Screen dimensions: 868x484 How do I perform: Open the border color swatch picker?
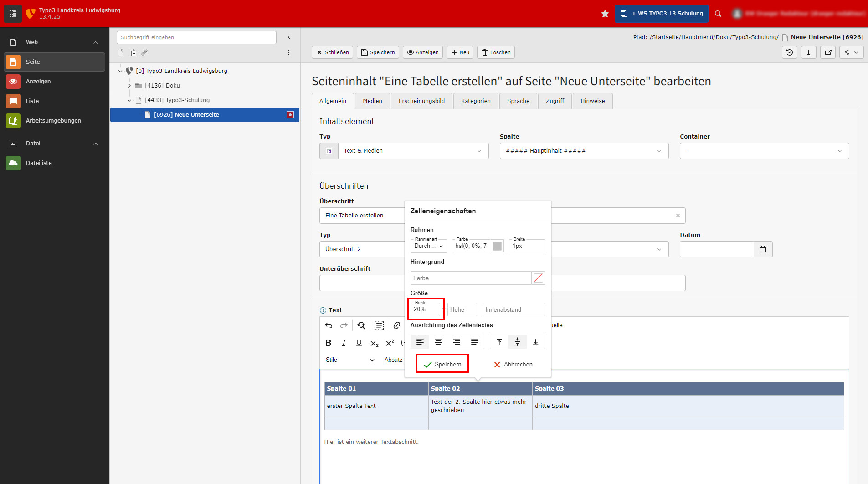point(497,246)
